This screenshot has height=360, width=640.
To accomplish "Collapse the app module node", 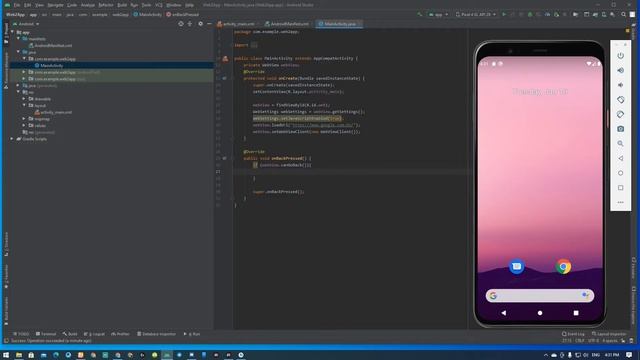I will [13, 32].
